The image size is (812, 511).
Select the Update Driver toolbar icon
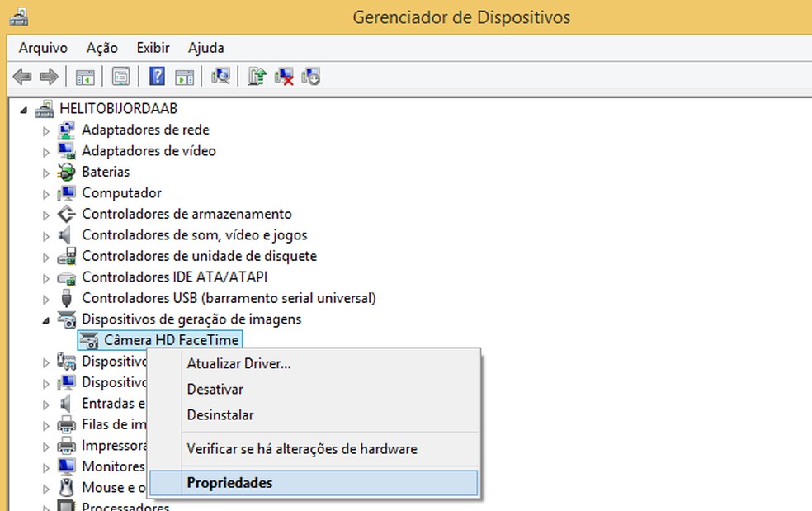coord(257,76)
